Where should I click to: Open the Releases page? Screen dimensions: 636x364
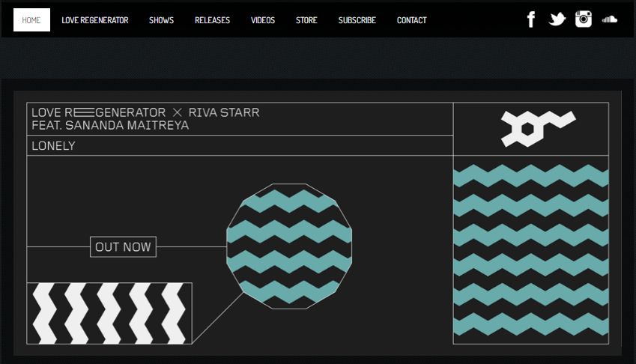(x=212, y=20)
